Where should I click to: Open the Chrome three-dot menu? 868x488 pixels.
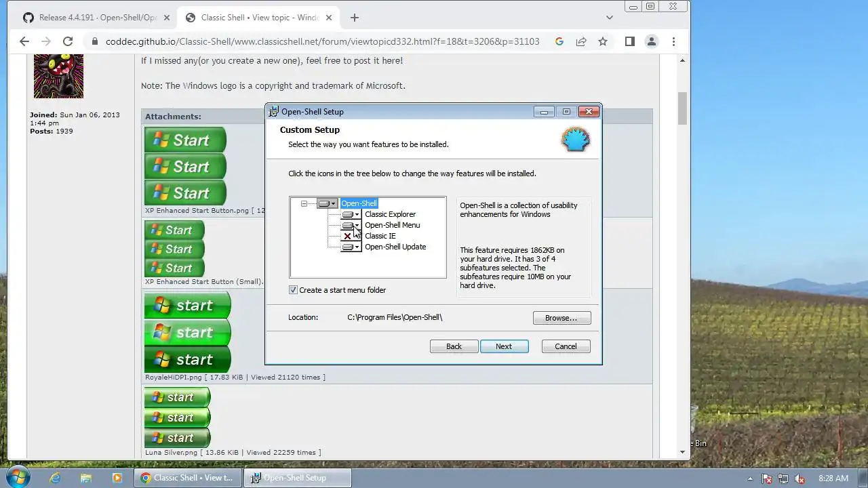coord(673,41)
